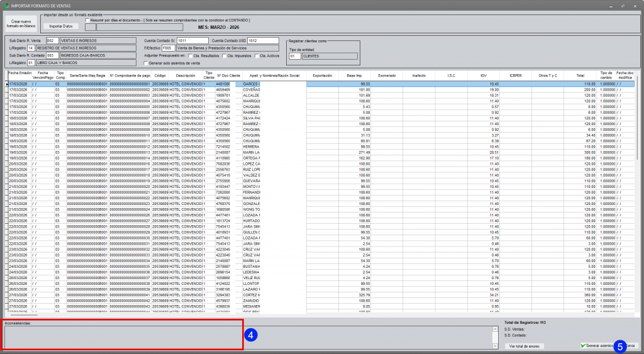
Task: Click the 'Total' column header
Action: tap(580, 75)
